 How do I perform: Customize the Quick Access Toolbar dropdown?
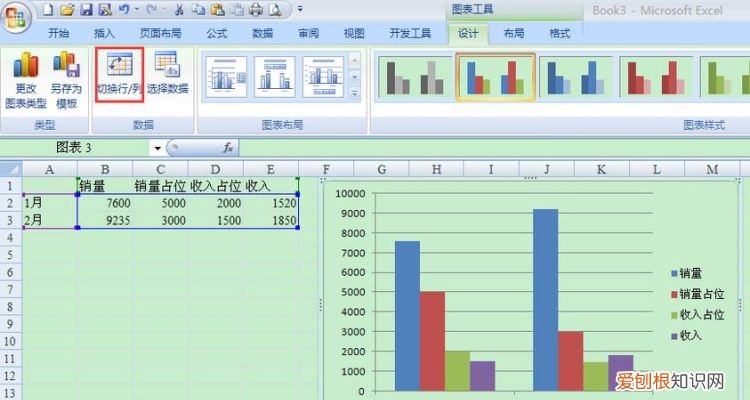[300, 9]
